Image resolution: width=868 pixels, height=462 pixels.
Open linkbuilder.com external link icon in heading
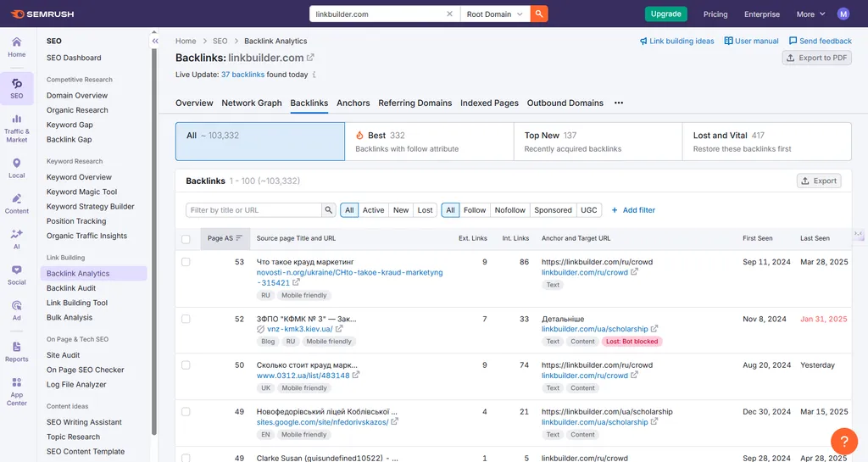(x=310, y=58)
